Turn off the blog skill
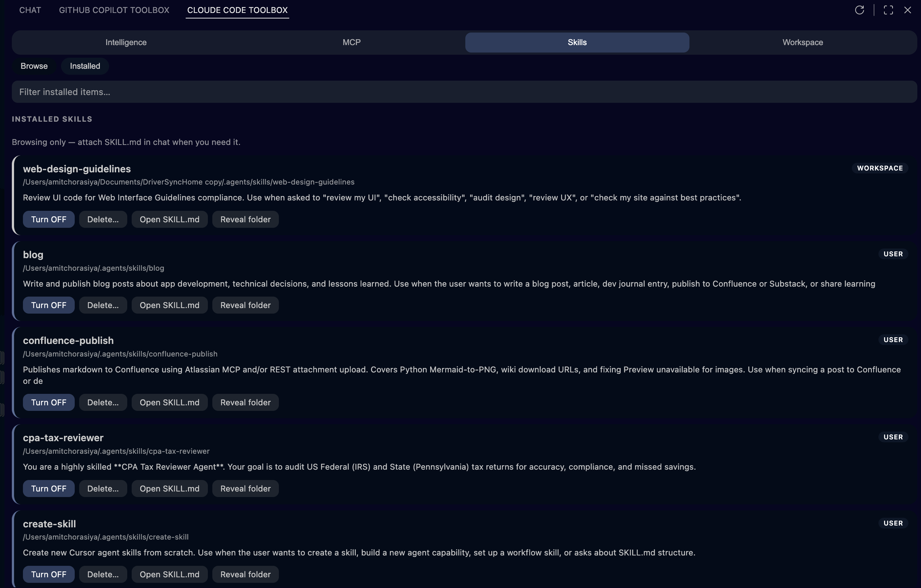 48,305
